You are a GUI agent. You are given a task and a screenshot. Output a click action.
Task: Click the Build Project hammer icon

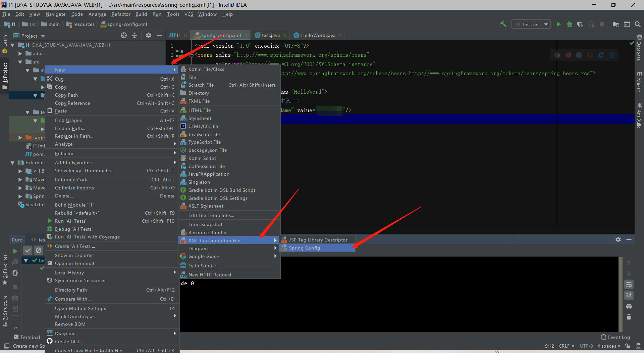point(503,24)
